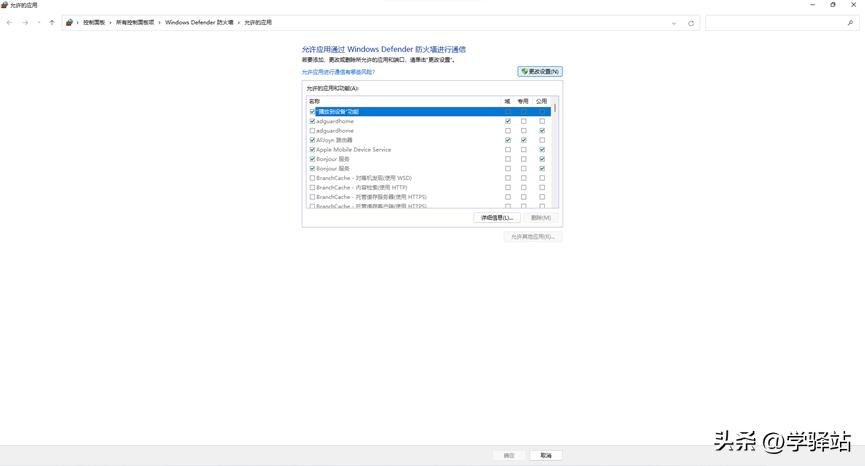Screen dimensions: 865x466
Task: Click the search magnifier icon
Action: (x=850, y=23)
